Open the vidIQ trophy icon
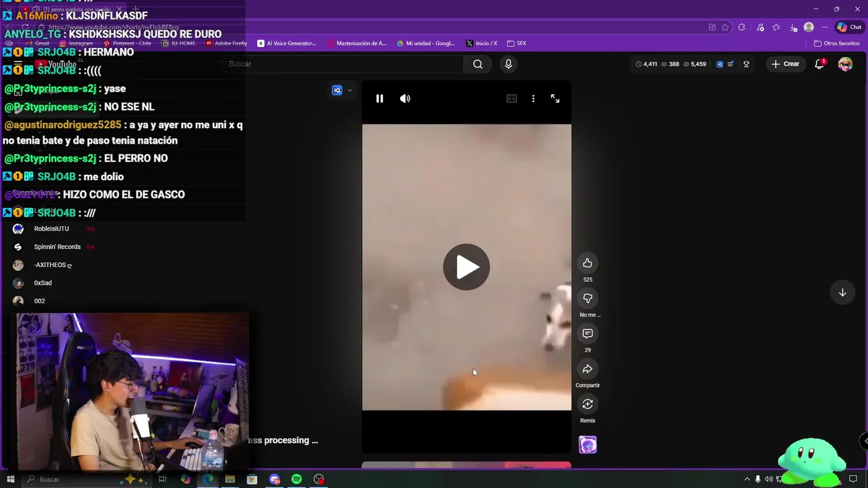868x488 pixels. point(746,64)
